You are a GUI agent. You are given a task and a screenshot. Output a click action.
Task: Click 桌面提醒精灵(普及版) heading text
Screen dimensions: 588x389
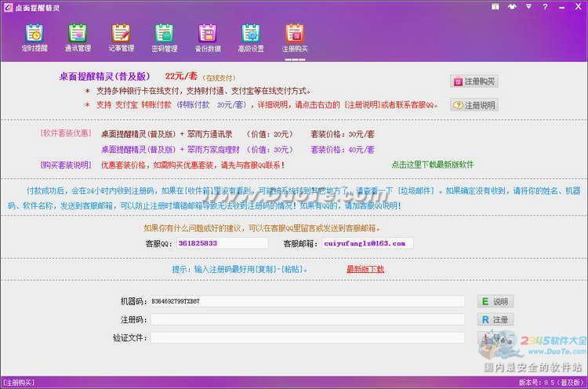tap(104, 77)
